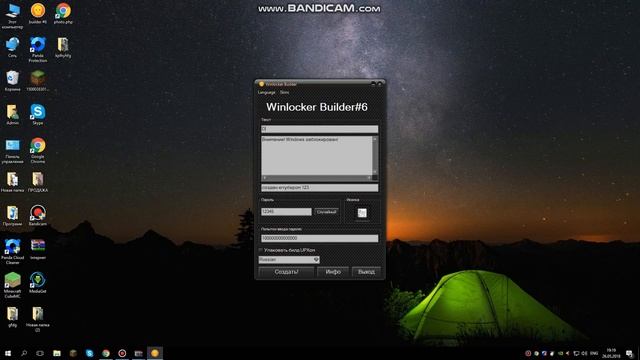640x360 pixels.
Task: Open Task View from the taskbar
Action: tap(40, 353)
